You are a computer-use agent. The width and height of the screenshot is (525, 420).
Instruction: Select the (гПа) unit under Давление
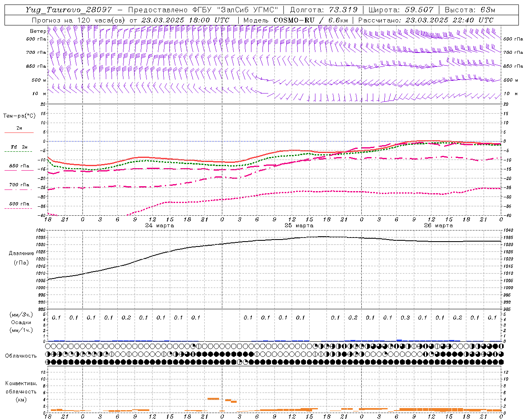(21, 262)
